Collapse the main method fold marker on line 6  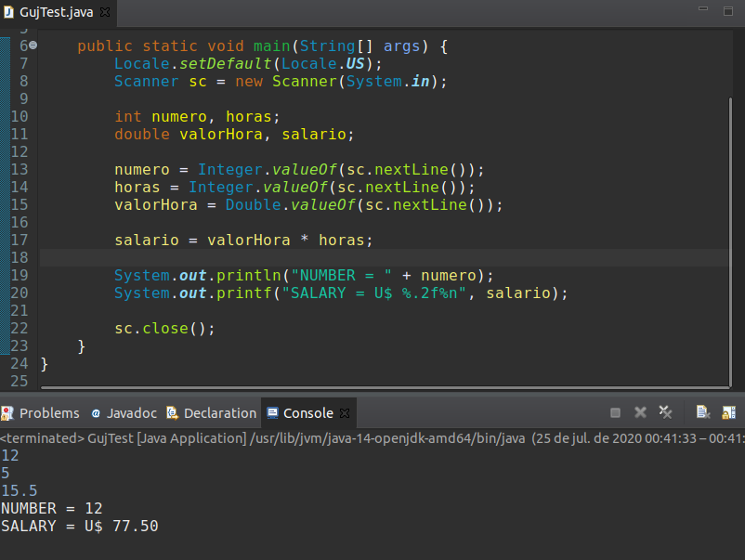click(33, 46)
